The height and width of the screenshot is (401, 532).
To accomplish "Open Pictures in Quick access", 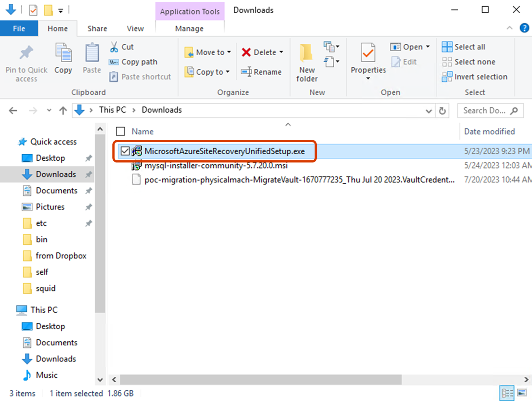I will [50, 207].
